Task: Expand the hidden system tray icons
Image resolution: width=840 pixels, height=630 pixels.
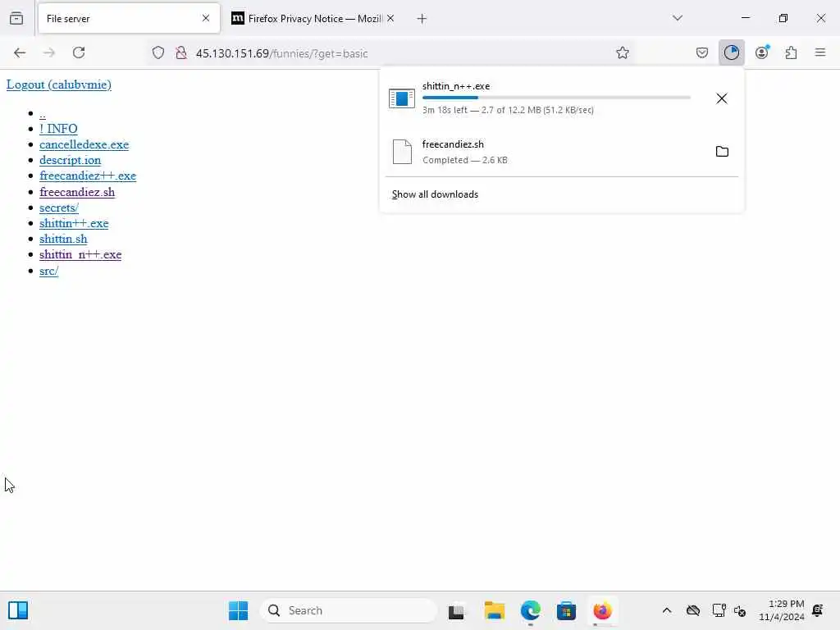Action: [666, 610]
